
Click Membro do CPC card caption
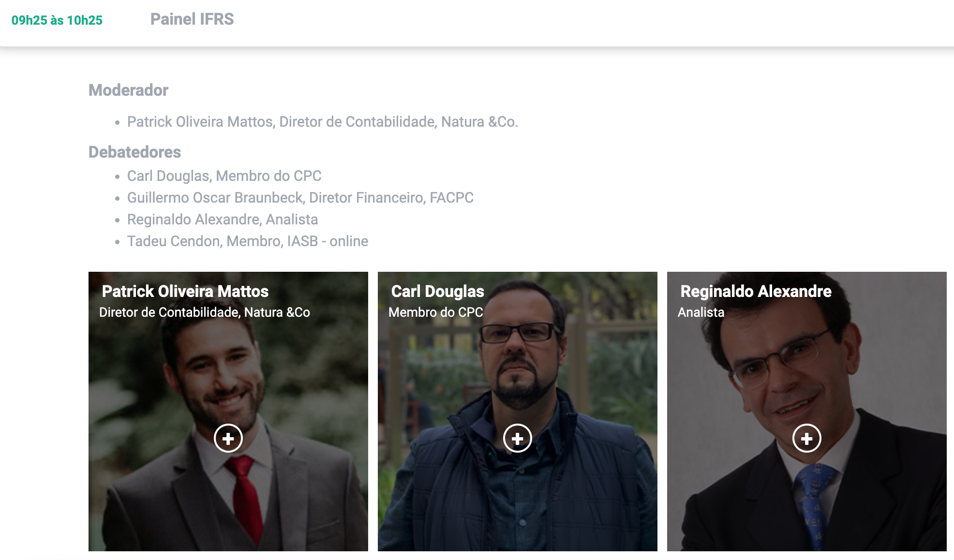[436, 312]
